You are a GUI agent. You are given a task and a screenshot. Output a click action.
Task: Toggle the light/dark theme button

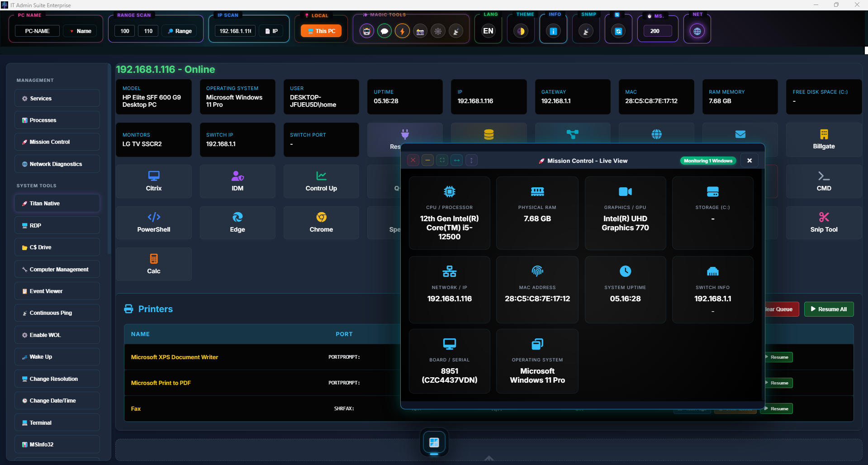tap(521, 31)
